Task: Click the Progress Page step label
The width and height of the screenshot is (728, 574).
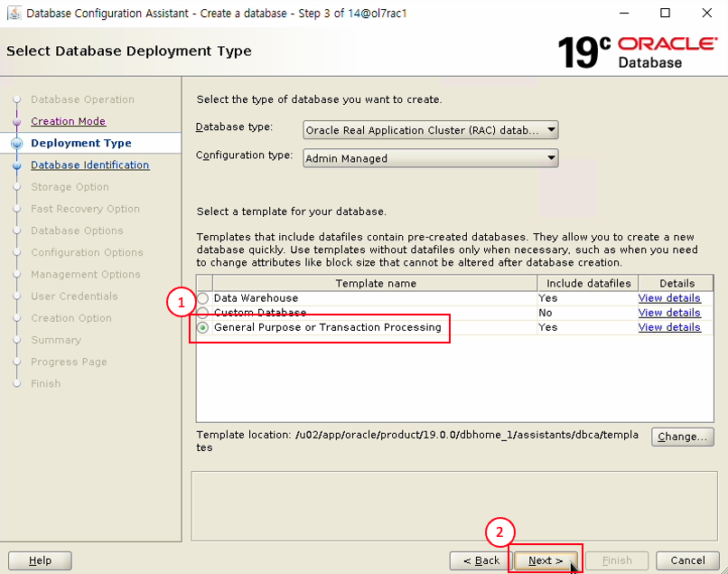Action: click(x=70, y=362)
